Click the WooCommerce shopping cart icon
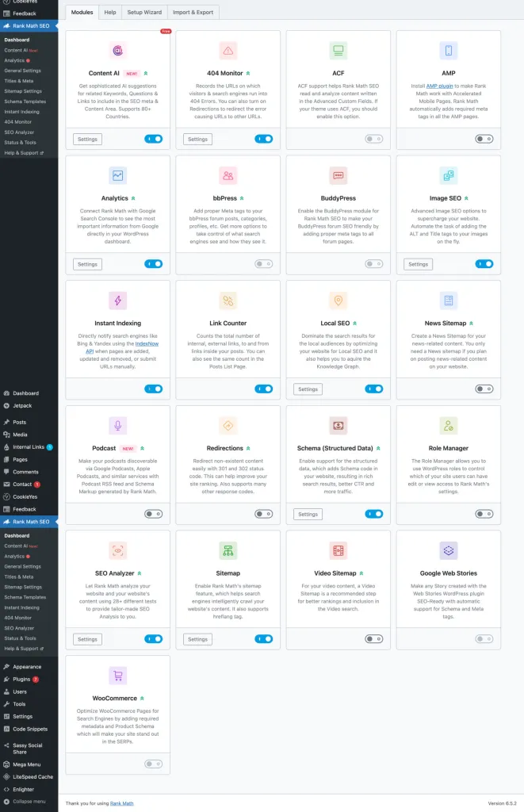This screenshot has height=812, width=524. tap(117, 676)
